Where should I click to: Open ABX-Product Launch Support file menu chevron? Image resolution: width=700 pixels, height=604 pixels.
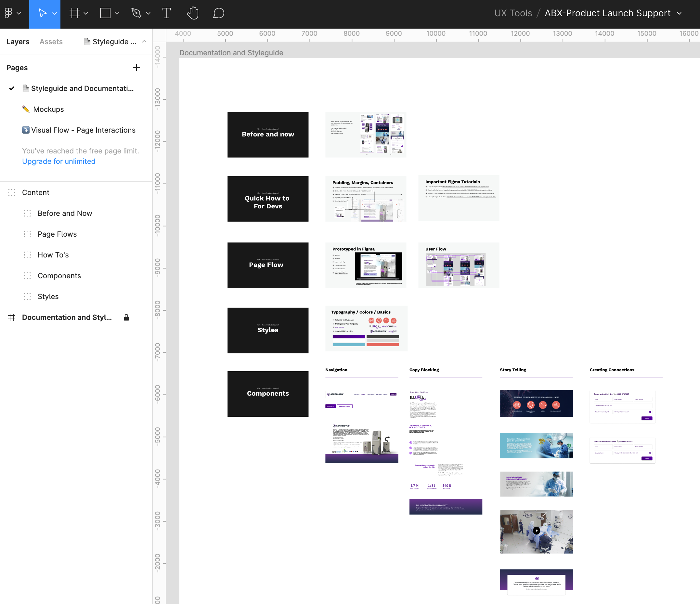(x=680, y=14)
